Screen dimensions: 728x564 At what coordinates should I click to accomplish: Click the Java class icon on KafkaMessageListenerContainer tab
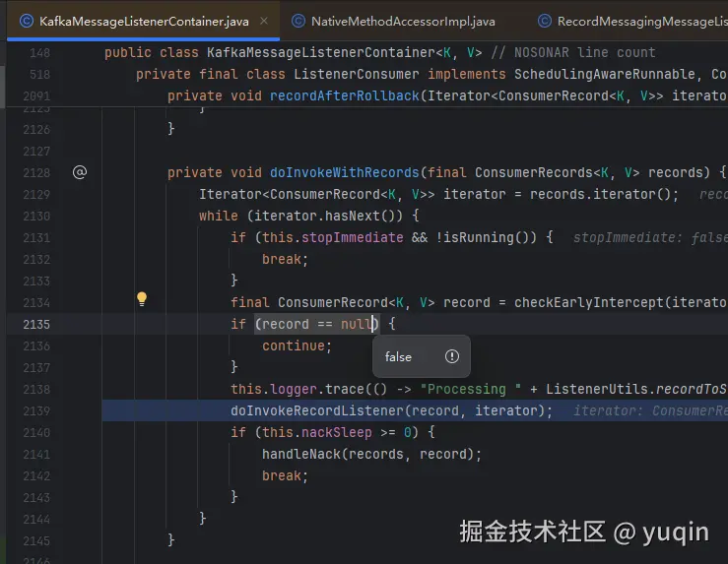coord(27,22)
